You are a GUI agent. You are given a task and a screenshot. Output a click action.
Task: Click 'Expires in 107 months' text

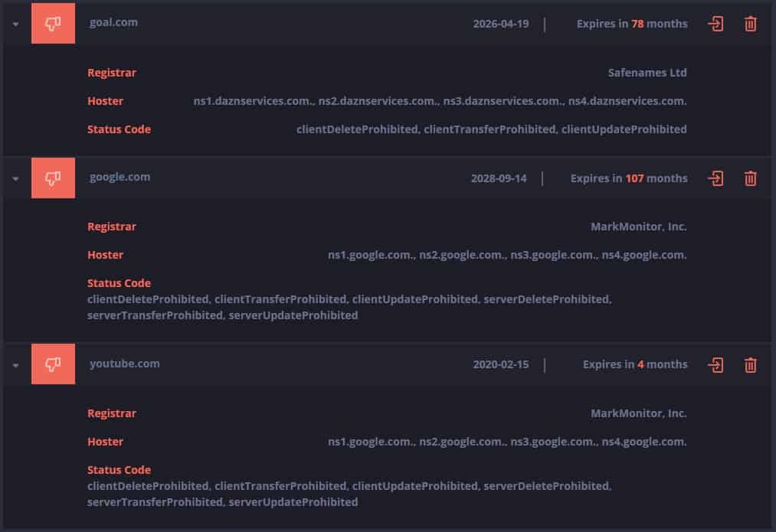click(629, 178)
